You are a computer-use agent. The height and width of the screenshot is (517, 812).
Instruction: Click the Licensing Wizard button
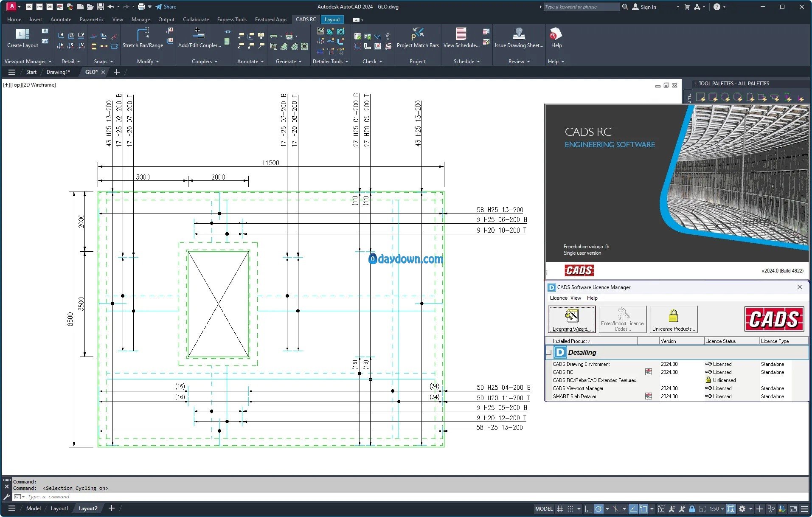pos(571,319)
